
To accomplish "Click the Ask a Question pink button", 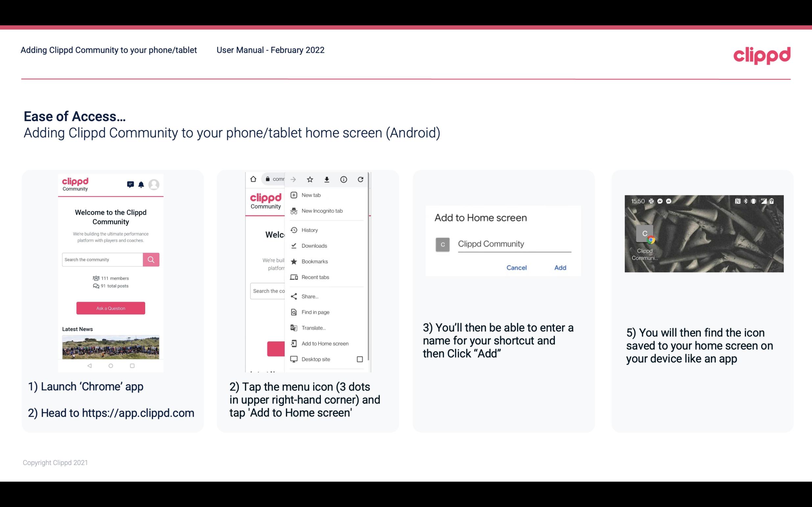I will click(x=110, y=308).
